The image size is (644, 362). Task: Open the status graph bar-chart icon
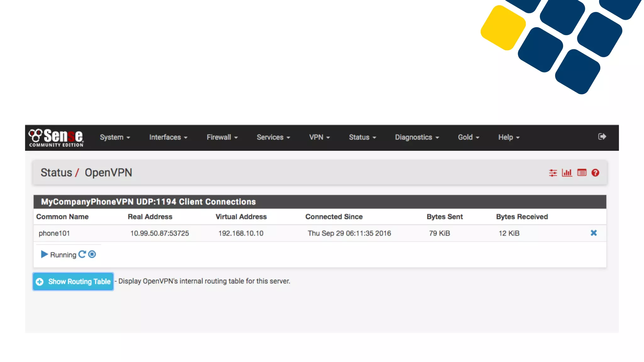(567, 173)
